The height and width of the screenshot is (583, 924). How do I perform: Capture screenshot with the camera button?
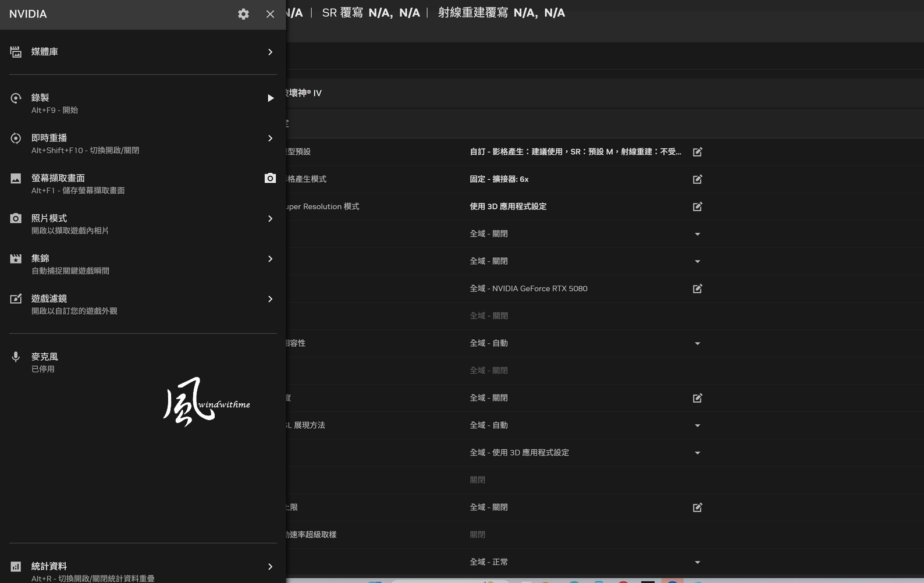[x=270, y=178]
